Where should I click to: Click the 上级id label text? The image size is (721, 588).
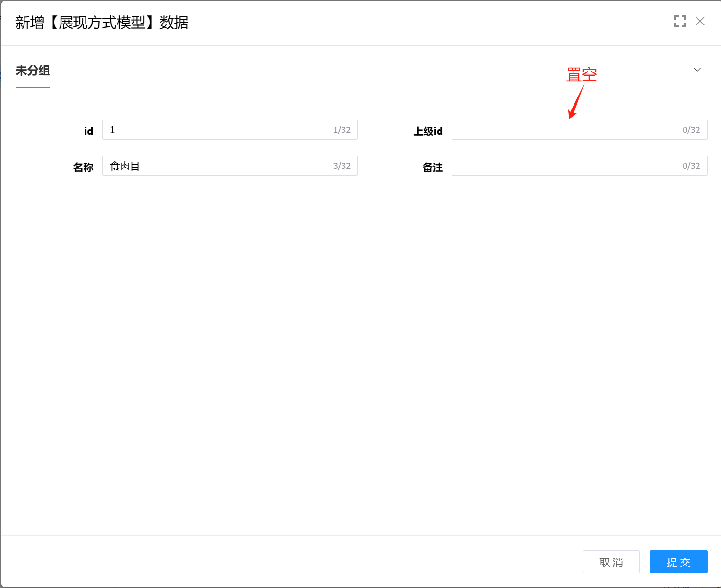428,131
